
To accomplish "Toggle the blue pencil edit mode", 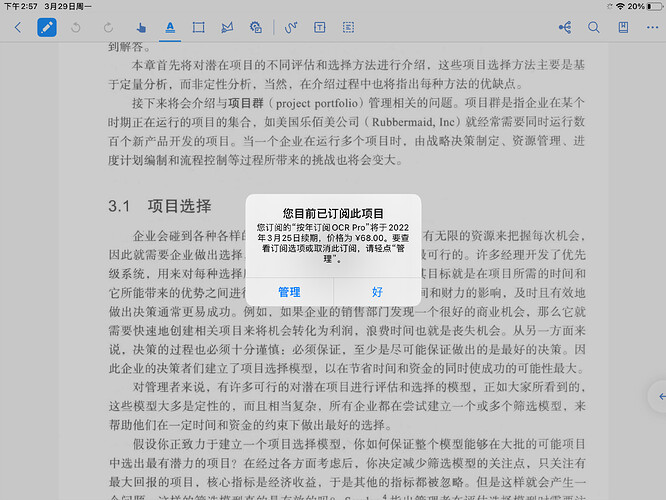I will tap(47, 28).
